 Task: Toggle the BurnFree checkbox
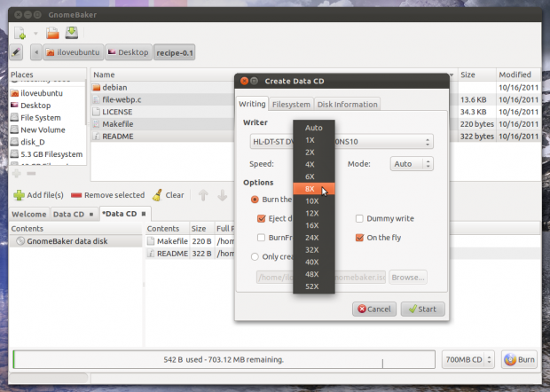point(261,238)
